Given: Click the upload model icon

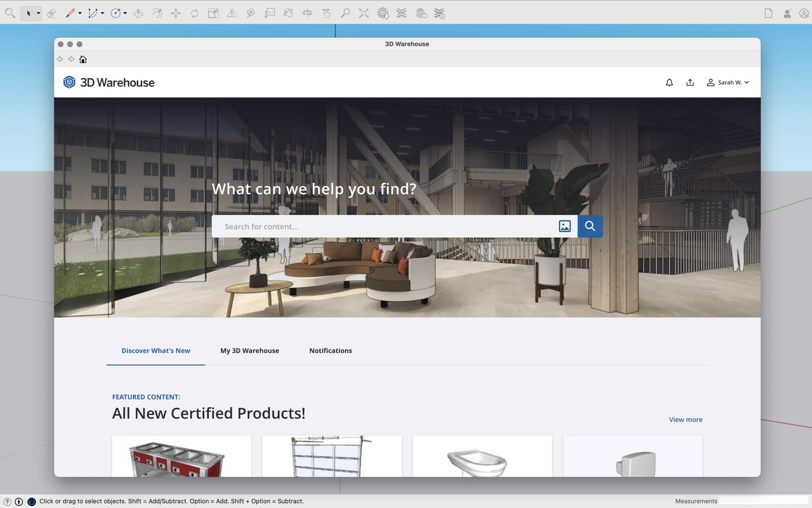Looking at the screenshot, I should click(x=690, y=82).
